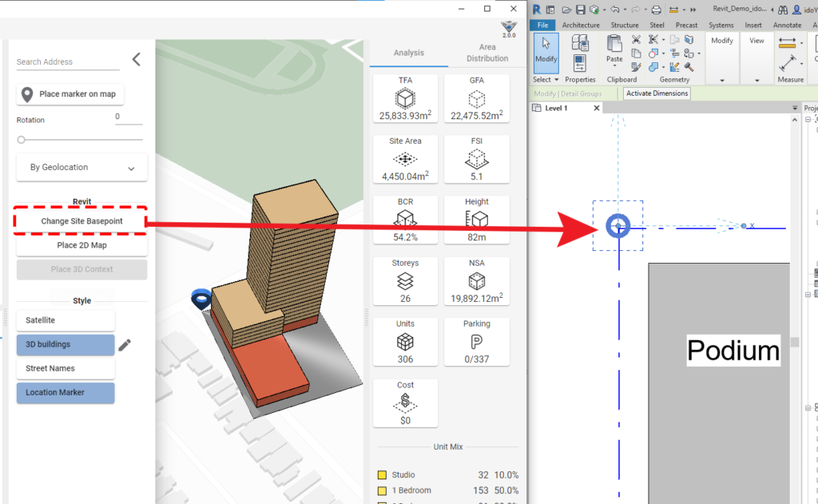Collapse the left sidebar with back chevron
Image resolution: width=818 pixels, height=504 pixels.
[135, 58]
